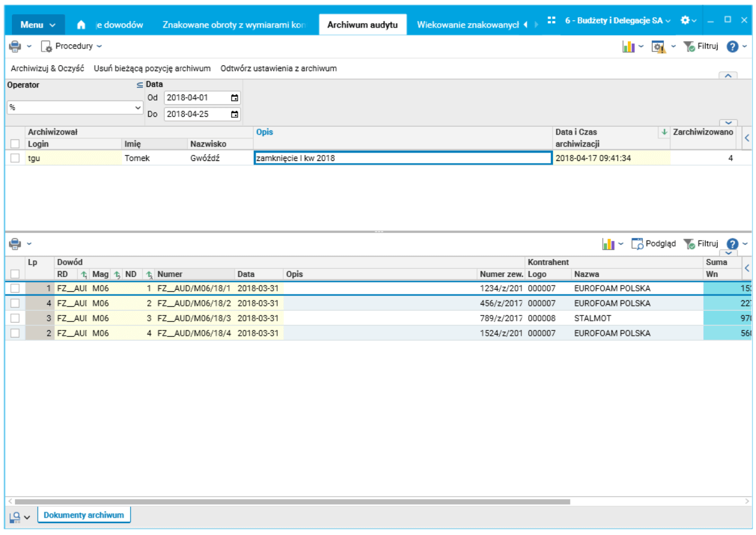Click the calendar icon of the Od date
756x535 pixels.
[235, 98]
